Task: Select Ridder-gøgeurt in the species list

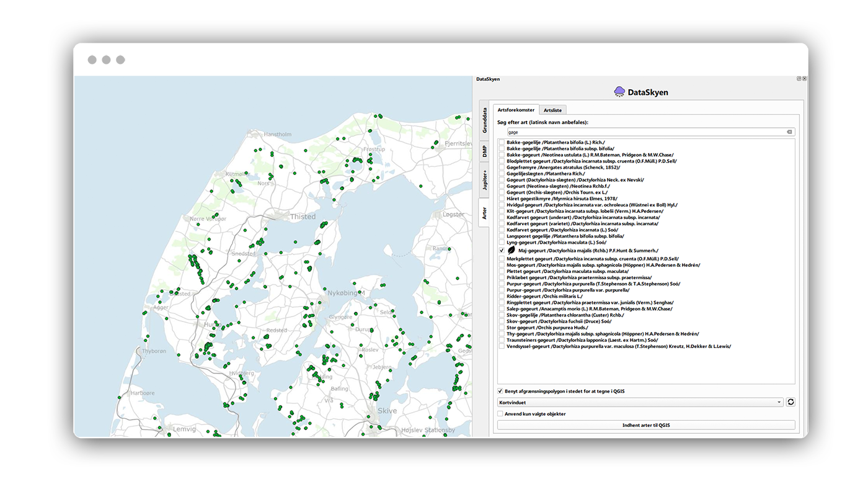Action: click(x=544, y=297)
